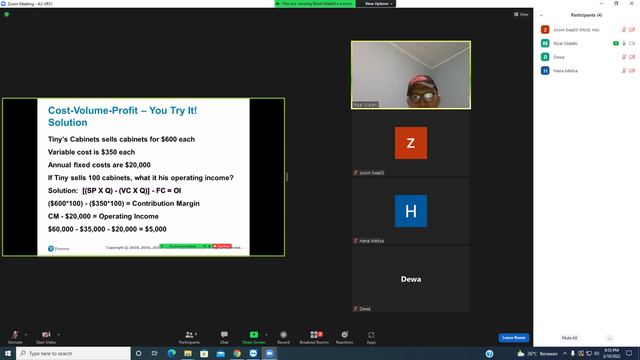Screen dimensions: 640x360
Task: Click the divider handle beside shared screen
Action: pyautogui.click(x=287, y=177)
